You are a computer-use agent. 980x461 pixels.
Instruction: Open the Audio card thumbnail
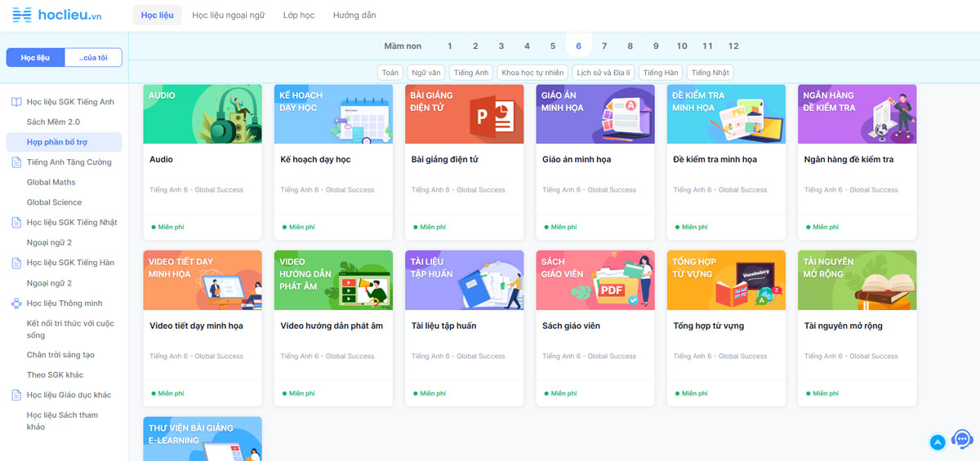coord(203,114)
